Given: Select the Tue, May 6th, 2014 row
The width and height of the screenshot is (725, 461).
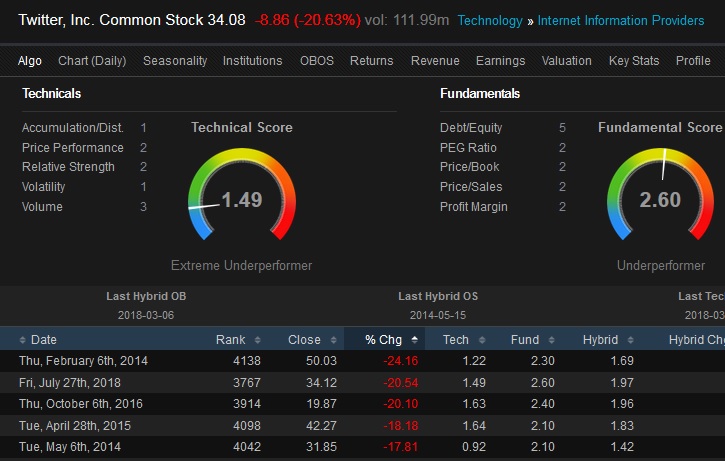Looking at the screenshot, I should 362,447.
